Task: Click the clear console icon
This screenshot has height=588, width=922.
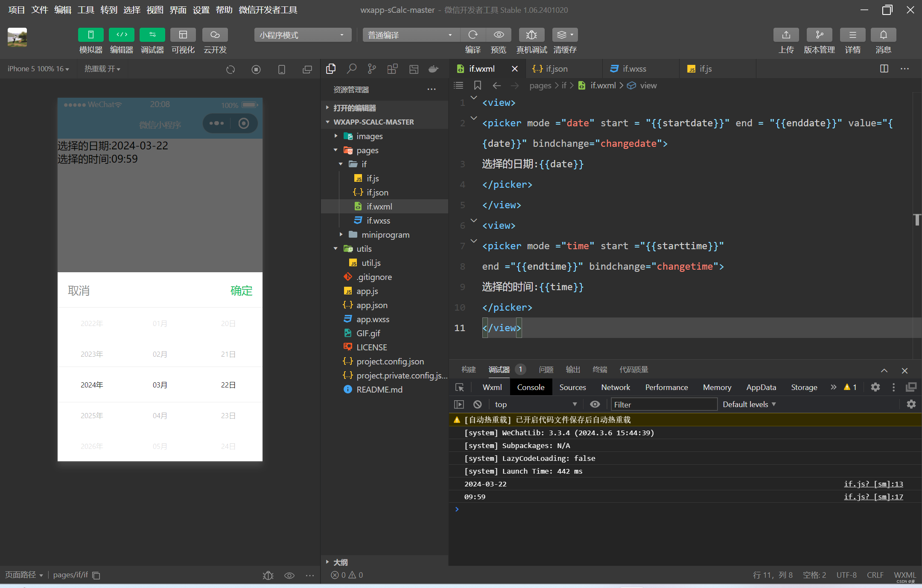Action: point(477,404)
